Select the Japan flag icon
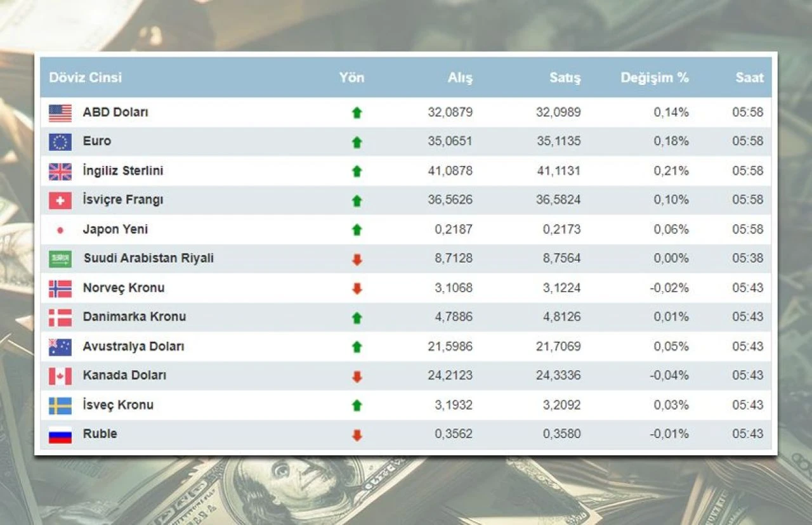Viewport: 812px width, 525px height. pos(60,229)
